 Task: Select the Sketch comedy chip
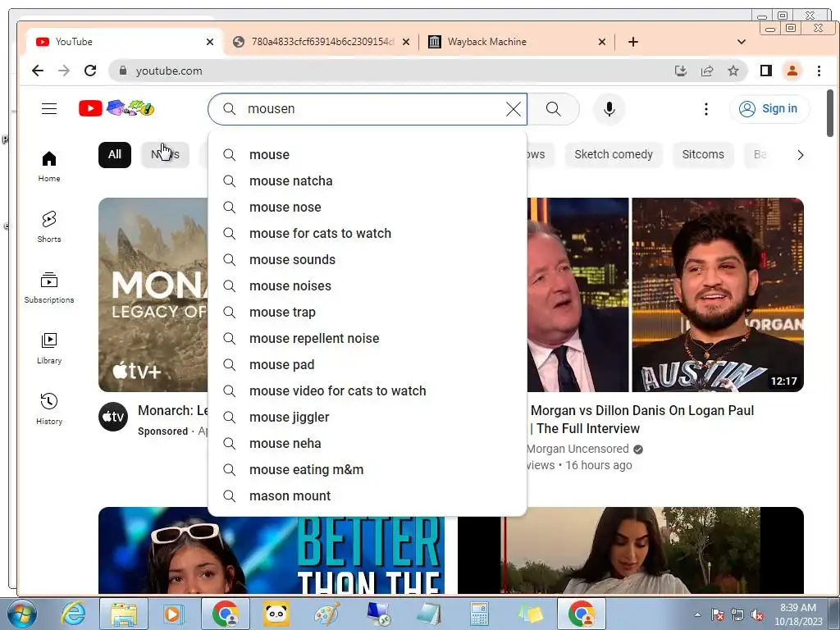(614, 155)
